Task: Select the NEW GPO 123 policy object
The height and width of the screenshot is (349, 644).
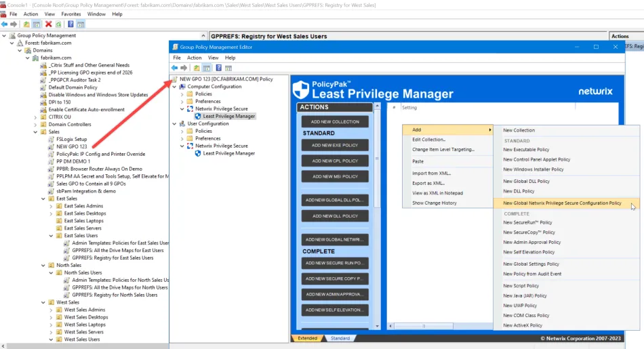Action: pyautogui.click(x=71, y=146)
